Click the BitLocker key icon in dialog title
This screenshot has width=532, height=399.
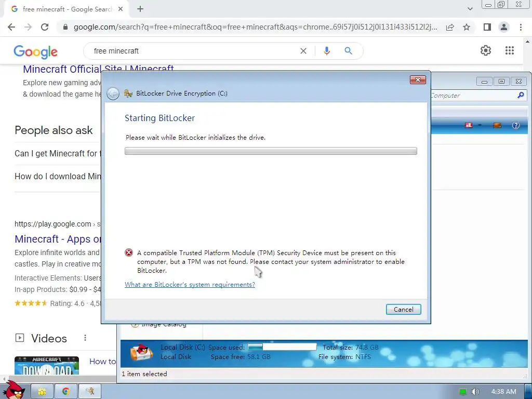pos(128,94)
